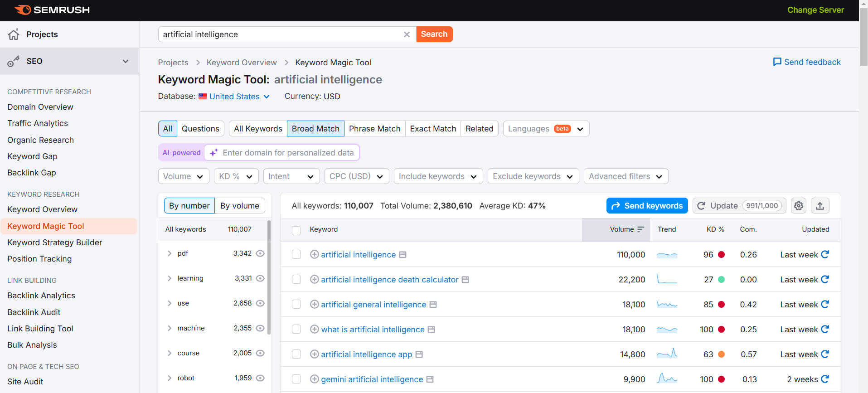Open the Advanced filters dropdown
This screenshot has height=393, width=868.
[626, 176]
